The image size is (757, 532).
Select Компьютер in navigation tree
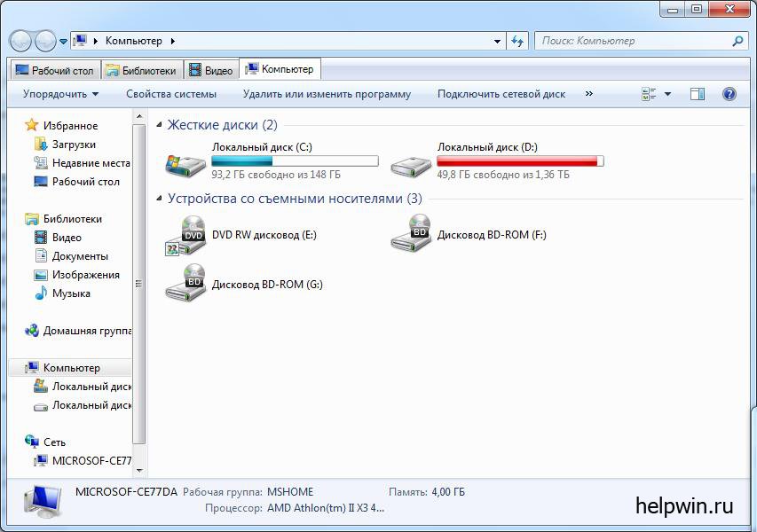tap(72, 368)
